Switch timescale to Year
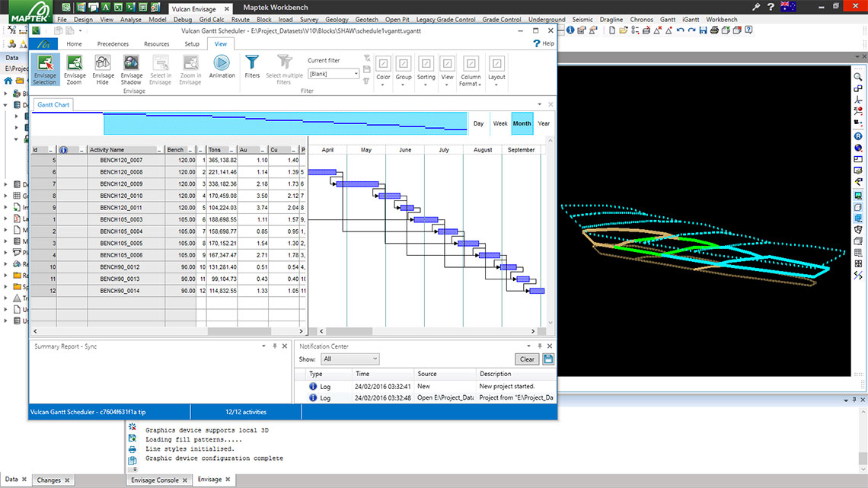 [x=544, y=123]
